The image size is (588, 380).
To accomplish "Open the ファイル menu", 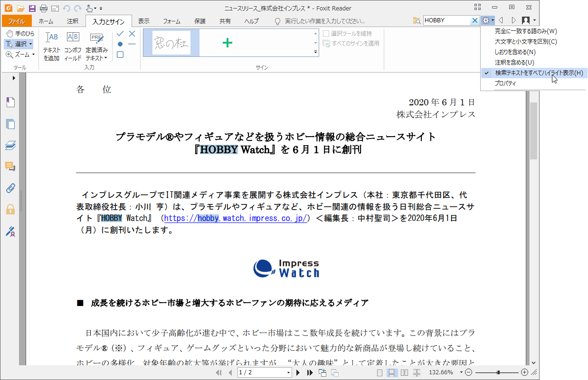I will (17, 20).
